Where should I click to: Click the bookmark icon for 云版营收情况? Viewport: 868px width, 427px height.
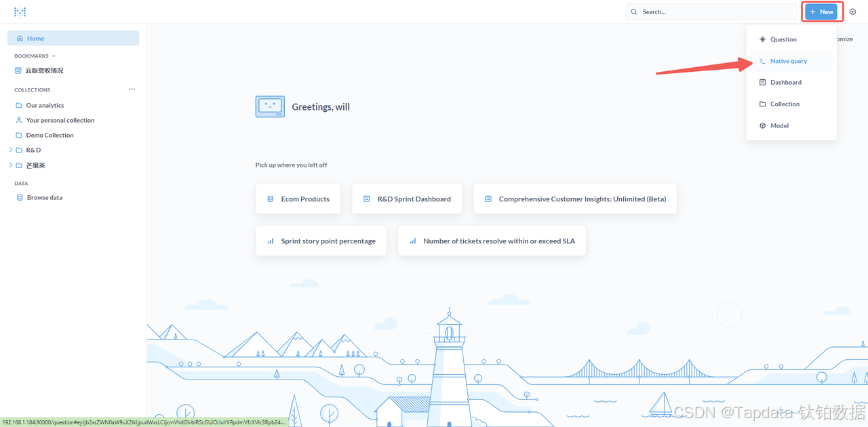point(18,70)
